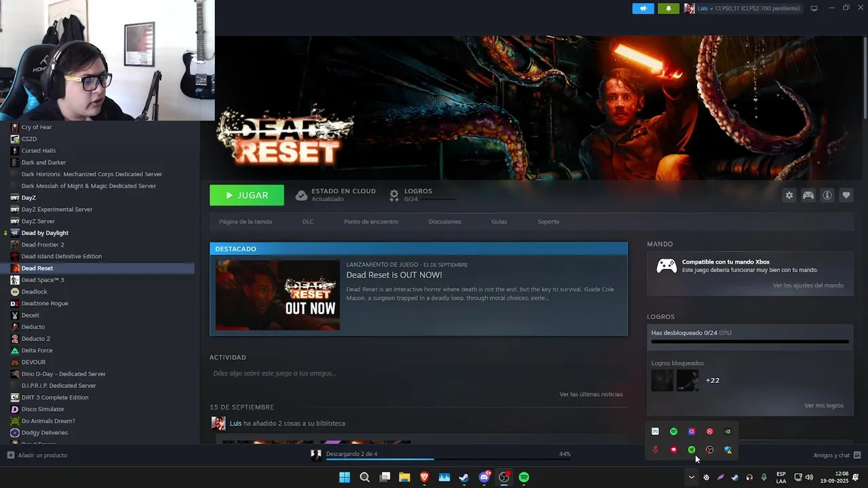Screen dimensions: 868x488
Task: Open Luis profile link in activity feed
Action: [x=235, y=424]
